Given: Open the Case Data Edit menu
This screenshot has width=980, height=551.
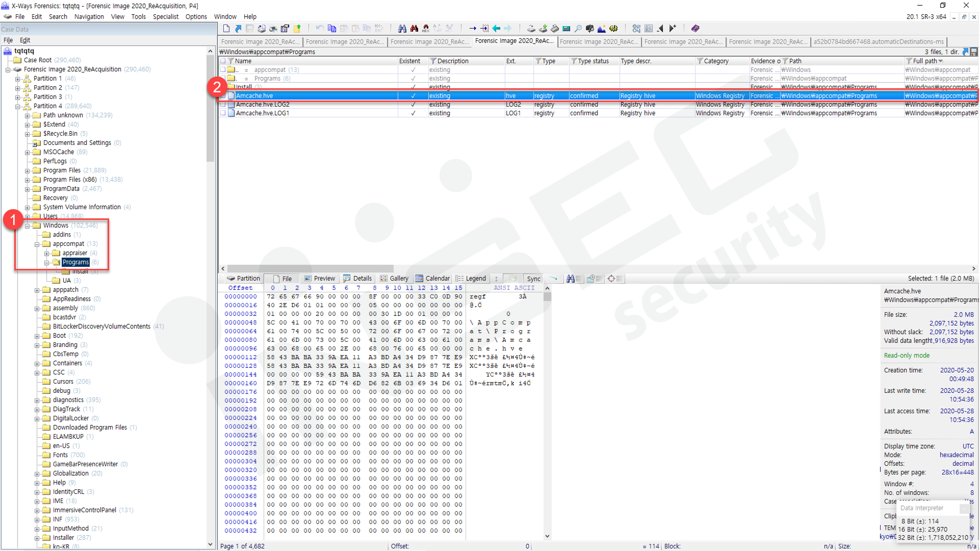Looking at the screenshot, I should coord(25,40).
